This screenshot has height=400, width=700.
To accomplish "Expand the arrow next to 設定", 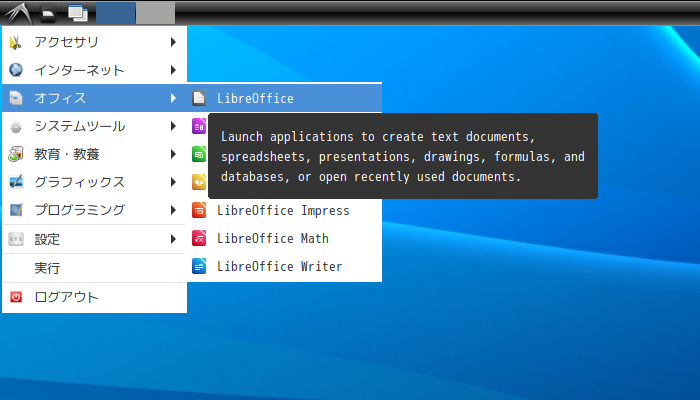I will (173, 239).
